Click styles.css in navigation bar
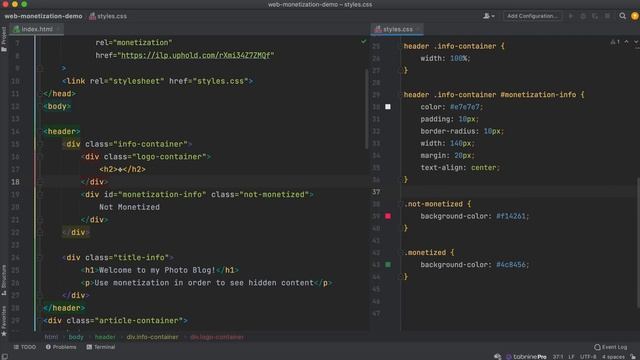640x360 pixels. [x=108, y=16]
